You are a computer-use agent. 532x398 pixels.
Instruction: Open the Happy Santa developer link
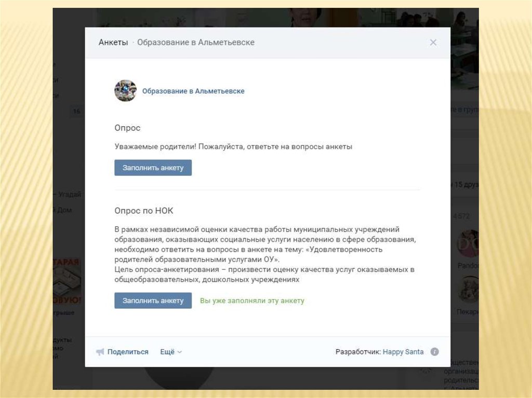point(403,351)
